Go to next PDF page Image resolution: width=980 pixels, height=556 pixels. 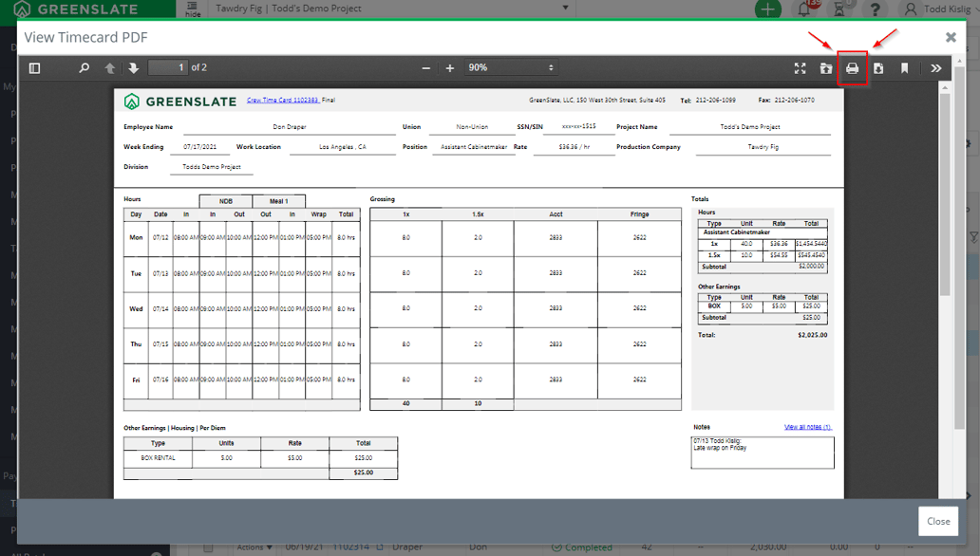[x=133, y=68]
